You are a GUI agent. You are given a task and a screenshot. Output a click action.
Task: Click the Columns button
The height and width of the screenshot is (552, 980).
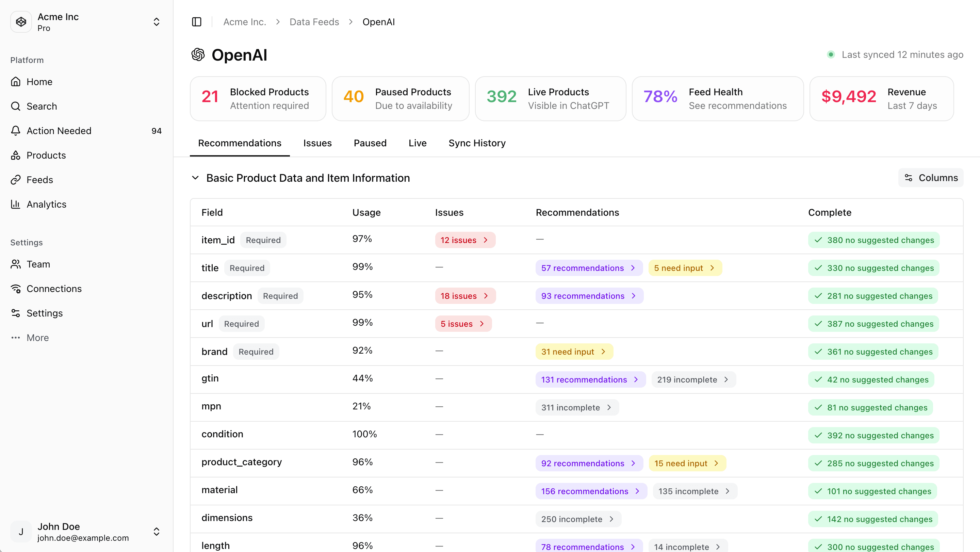[x=931, y=178]
